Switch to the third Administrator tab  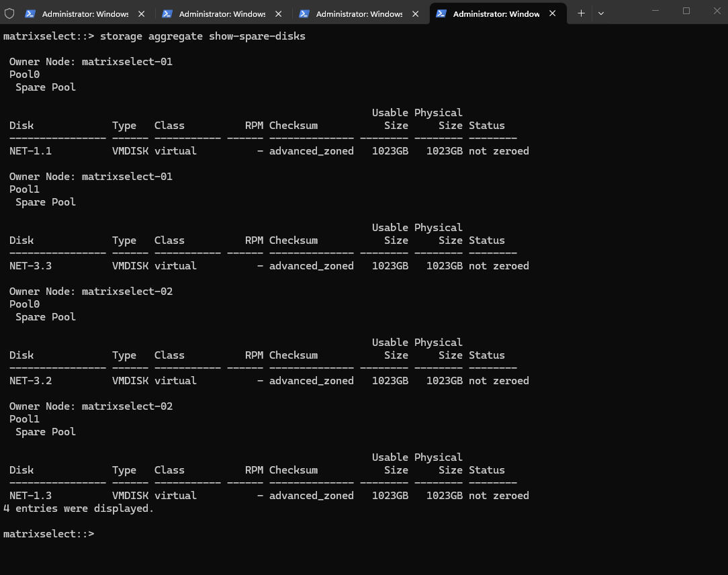tap(359, 13)
